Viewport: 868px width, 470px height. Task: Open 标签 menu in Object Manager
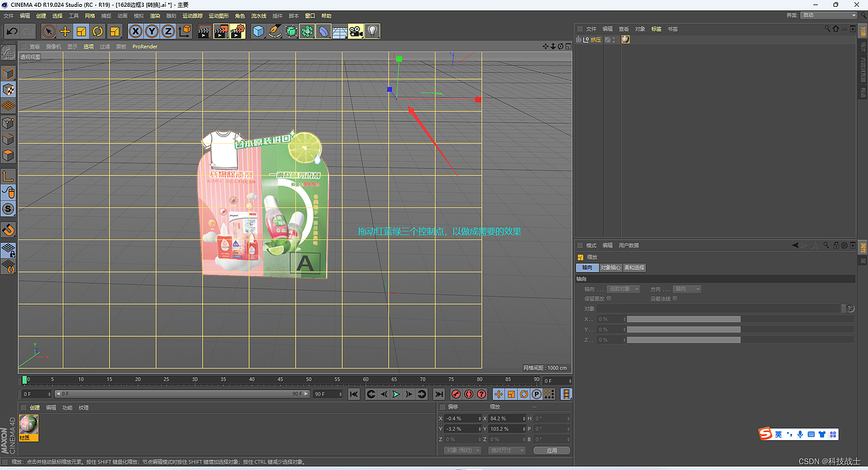click(x=656, y=29)
